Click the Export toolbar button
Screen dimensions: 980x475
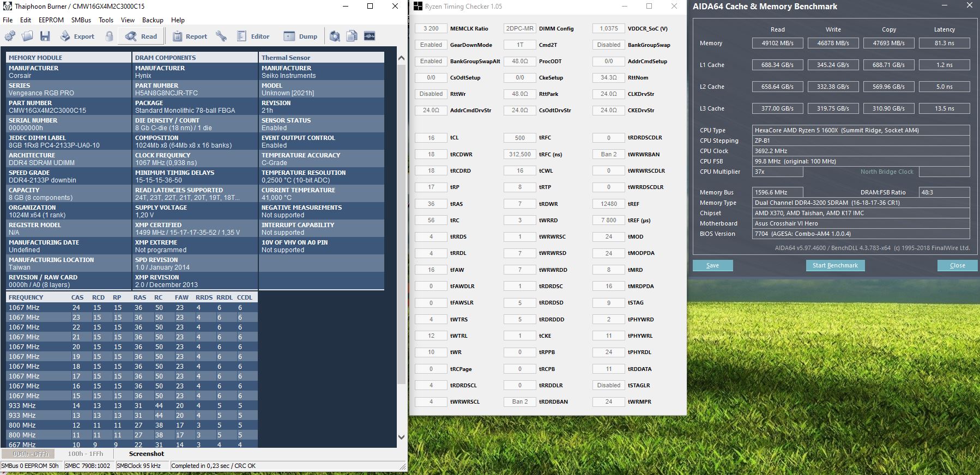point(77,36)
